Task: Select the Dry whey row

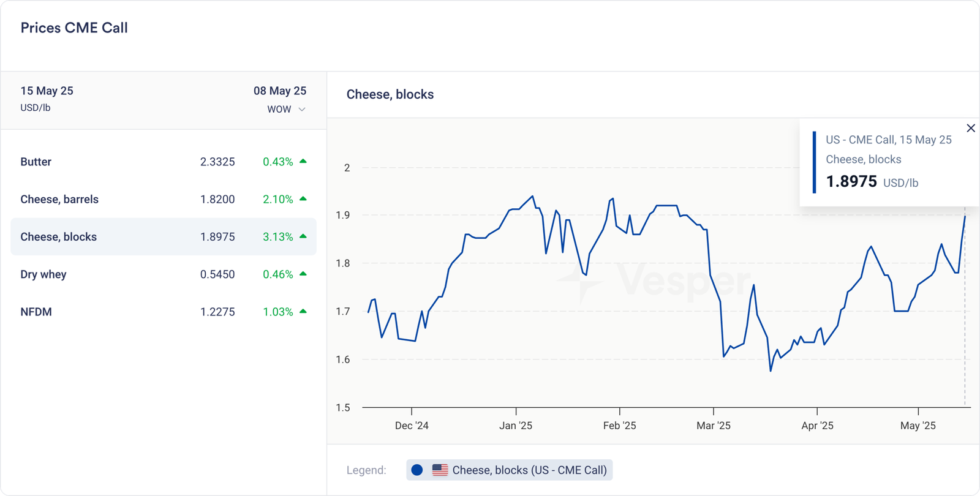Action: pos(163,274)
